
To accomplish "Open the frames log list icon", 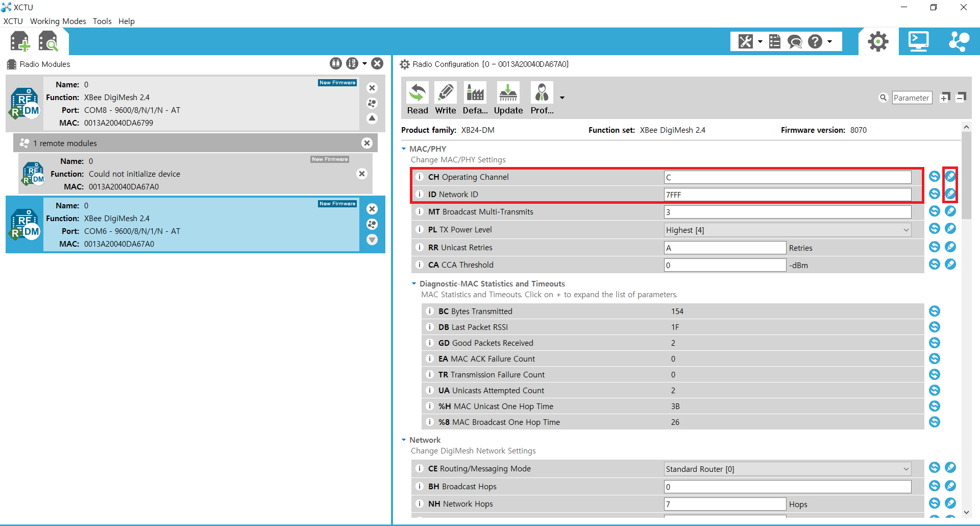I will pos(775,41).
